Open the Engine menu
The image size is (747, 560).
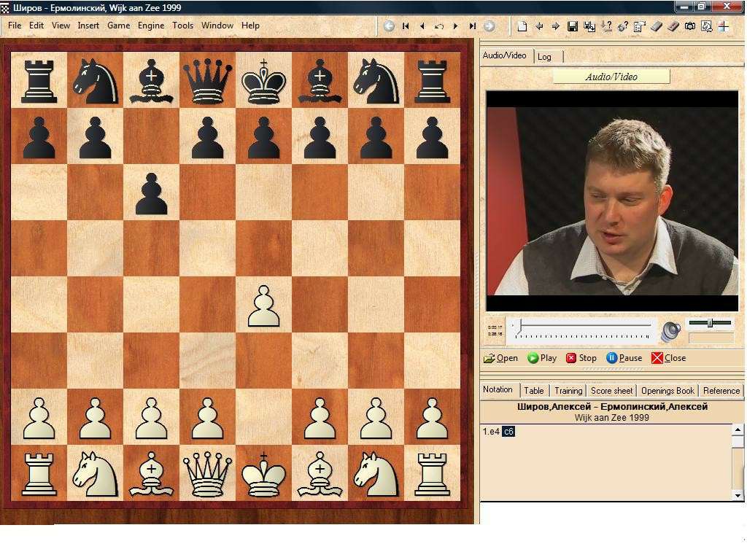click(151, 26)
